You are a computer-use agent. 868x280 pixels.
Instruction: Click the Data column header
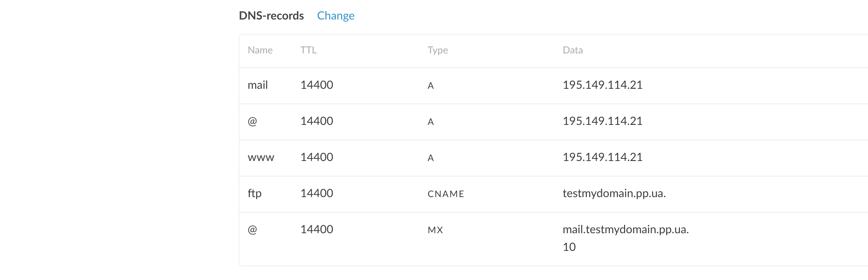573,50
